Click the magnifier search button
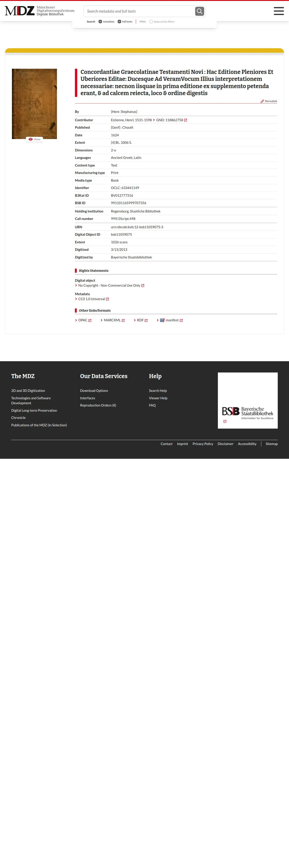289x868 pixels. tap(199, 11)
